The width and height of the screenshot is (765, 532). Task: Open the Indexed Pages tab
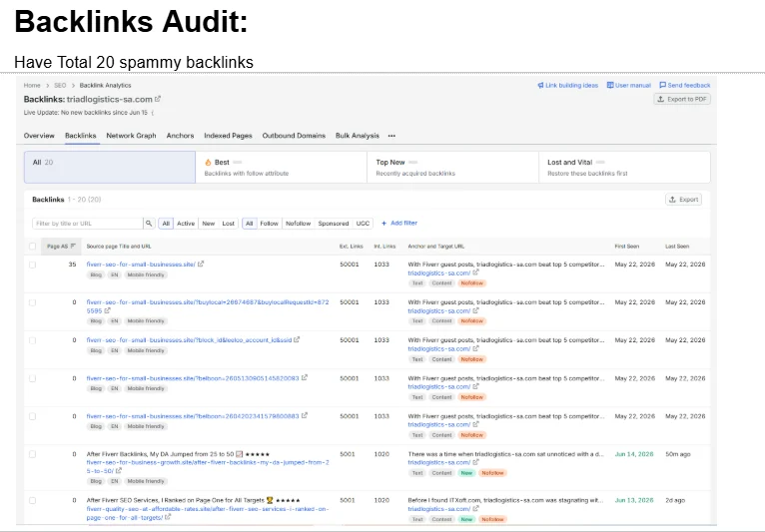[x=228, y=136]
